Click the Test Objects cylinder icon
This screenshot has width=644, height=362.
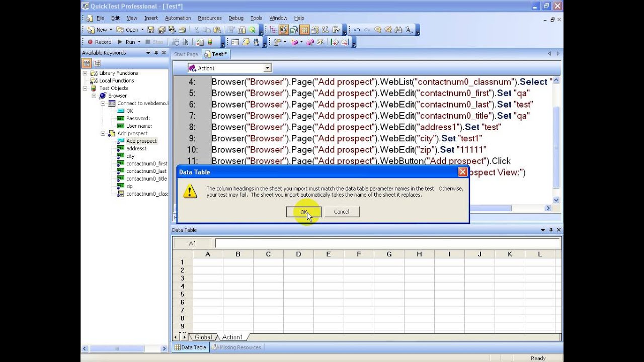[x=94, y=88]
